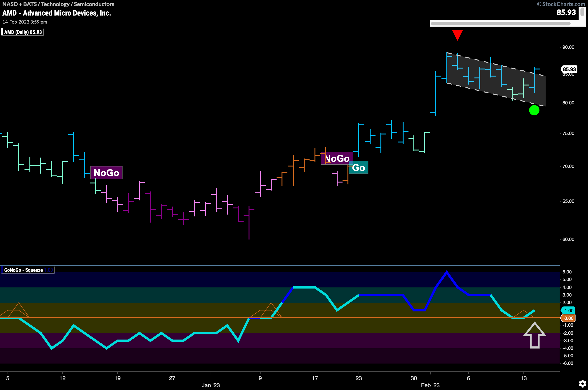
Task: Click the NASD + BATS exchange text
Action: [x=20, y=4]
